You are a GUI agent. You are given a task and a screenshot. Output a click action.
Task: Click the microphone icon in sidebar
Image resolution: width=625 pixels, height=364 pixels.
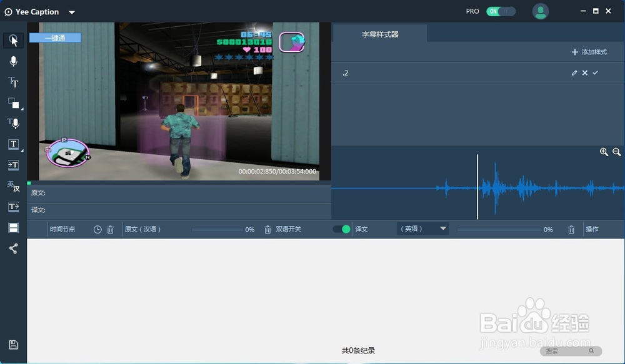(x=14, y=61)
